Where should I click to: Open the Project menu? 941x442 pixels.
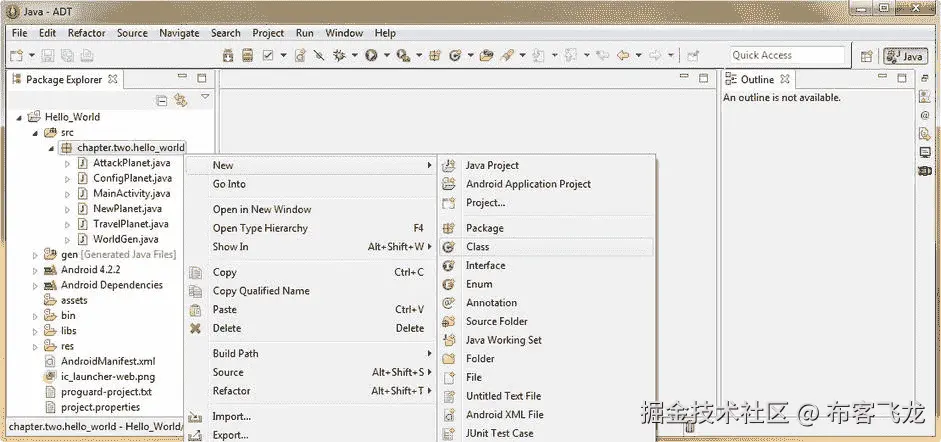click(268, 33)
